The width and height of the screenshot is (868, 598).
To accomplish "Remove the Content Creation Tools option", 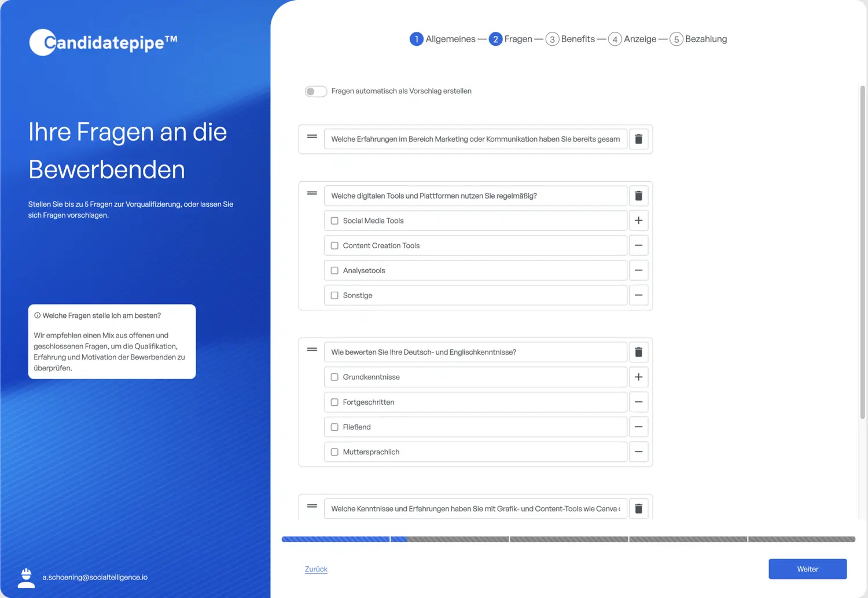I will pyautogui.click(x=638, y=245).
